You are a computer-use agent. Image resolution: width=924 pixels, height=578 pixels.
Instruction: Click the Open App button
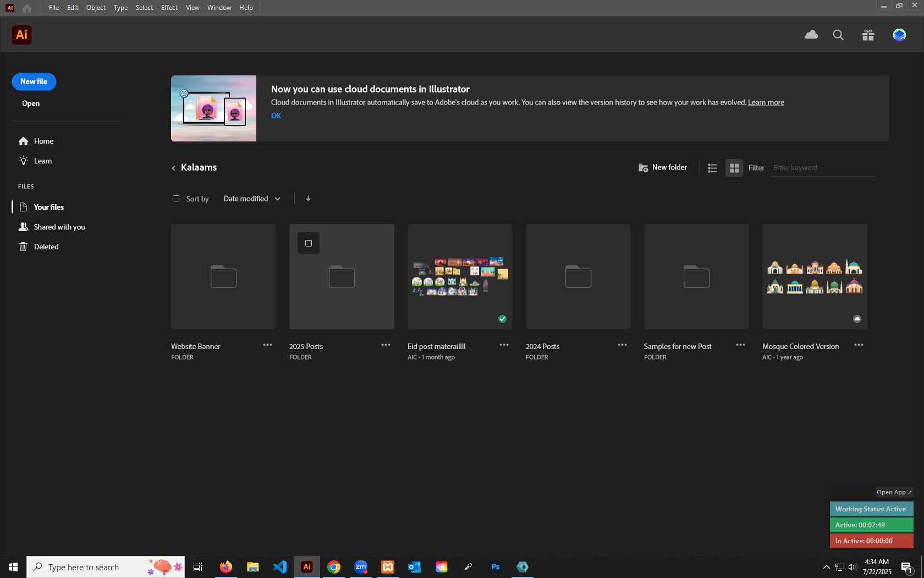[894, 492]
